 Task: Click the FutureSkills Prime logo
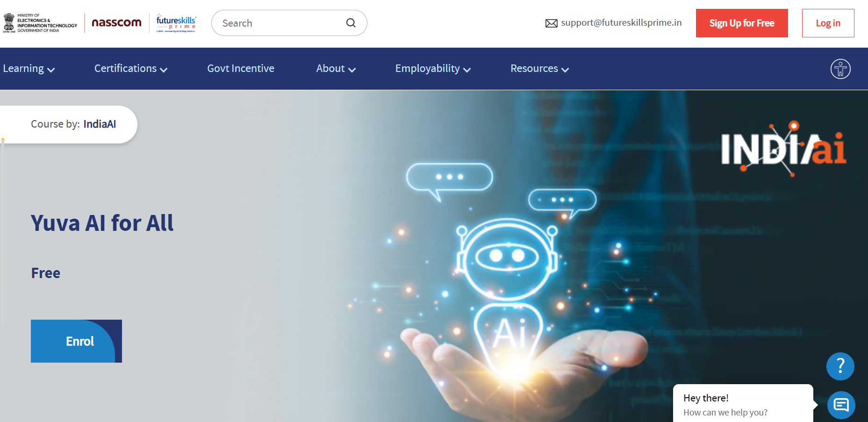pyautogui.click(x=176, y=23)
